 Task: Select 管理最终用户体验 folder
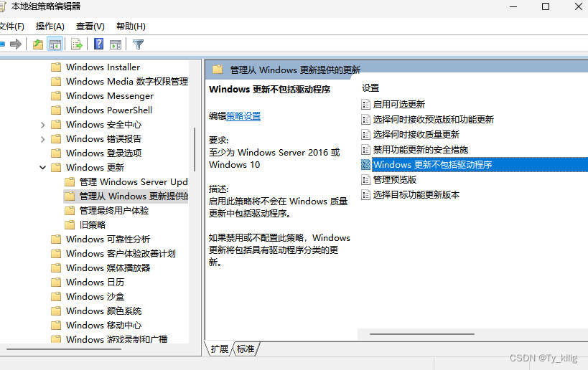pos(114,211)
